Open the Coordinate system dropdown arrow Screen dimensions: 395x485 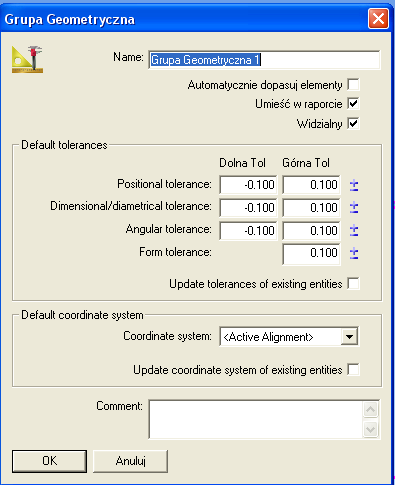[x=349, y=337]
